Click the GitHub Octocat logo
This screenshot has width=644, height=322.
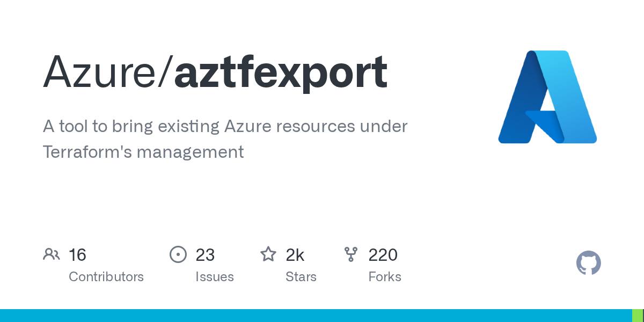[x=589, y=263]
